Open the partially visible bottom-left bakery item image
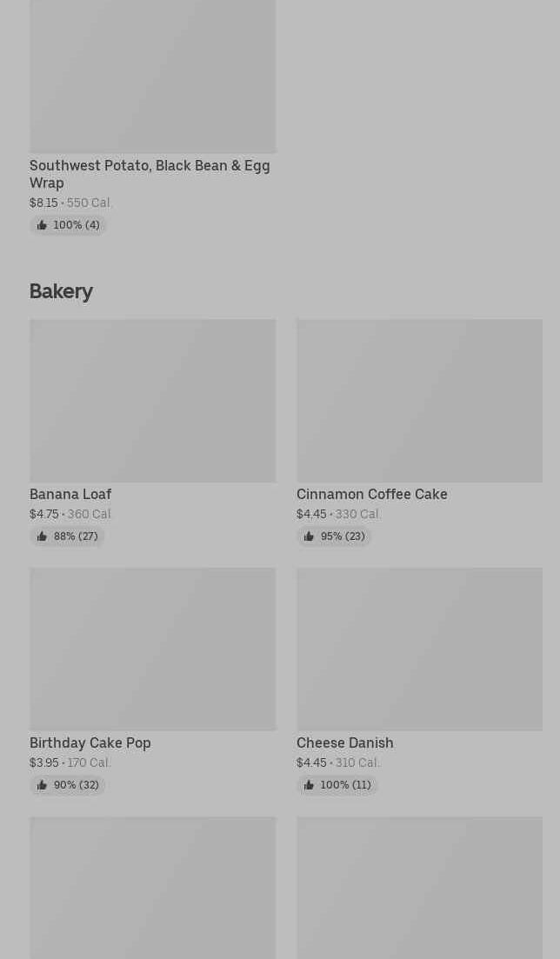This screenshot has height=959, width=560. 152,887
